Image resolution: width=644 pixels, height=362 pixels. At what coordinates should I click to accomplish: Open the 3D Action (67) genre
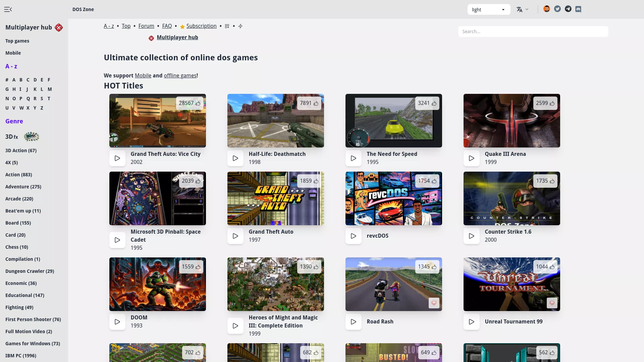tap(21, 150)
